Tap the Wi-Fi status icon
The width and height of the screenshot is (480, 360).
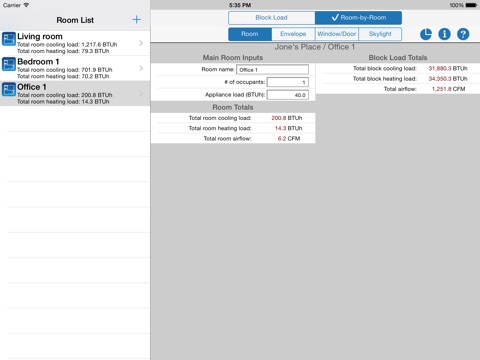pyautogui.click(x=26, y=5)
